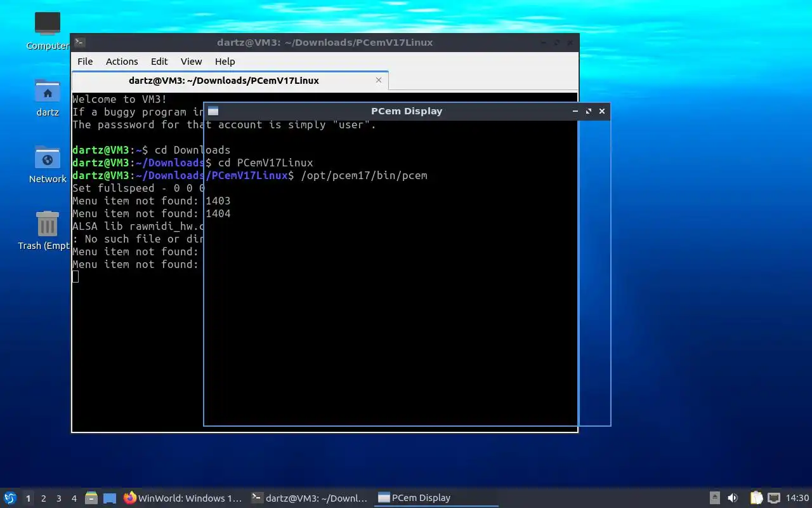Click the '/opt/pcem17/bin/pcem' command text
The width and height of the screenshot is (812, 508).
pos(364,175)
